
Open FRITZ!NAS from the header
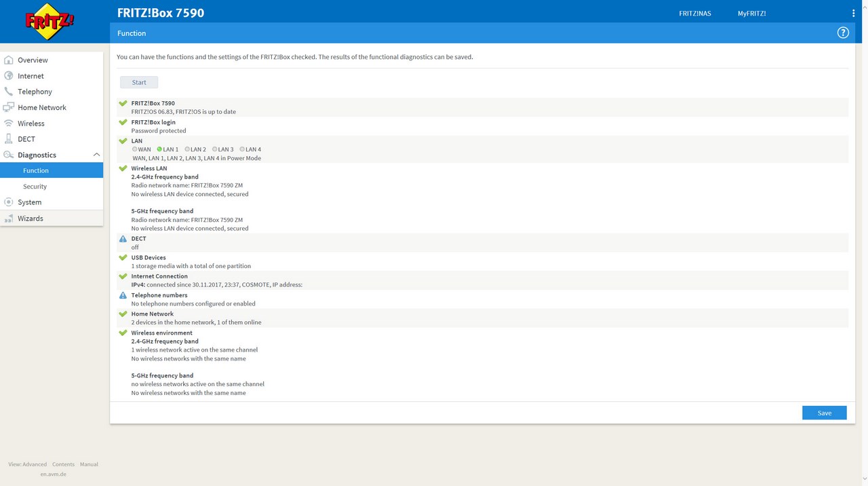pos(695,14)
